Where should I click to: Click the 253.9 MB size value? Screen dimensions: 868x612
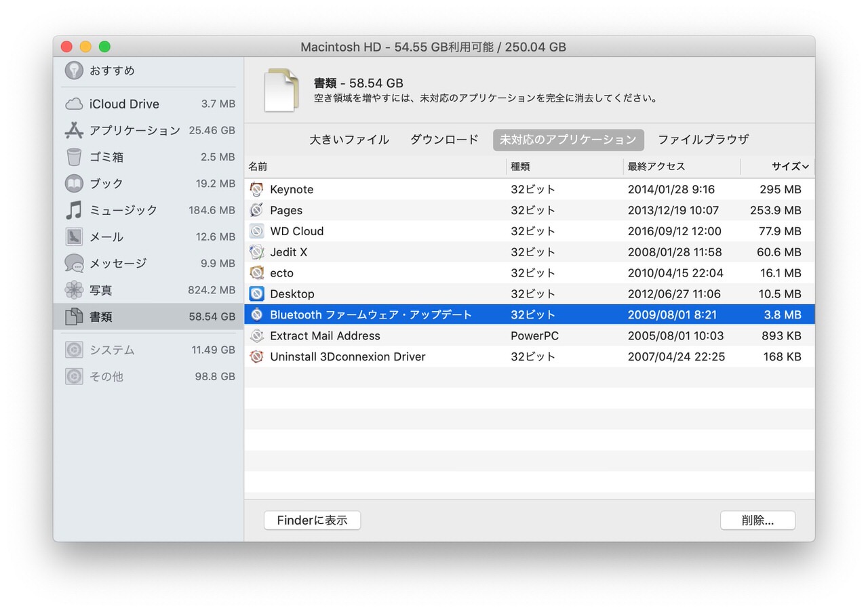pos(776,211)
